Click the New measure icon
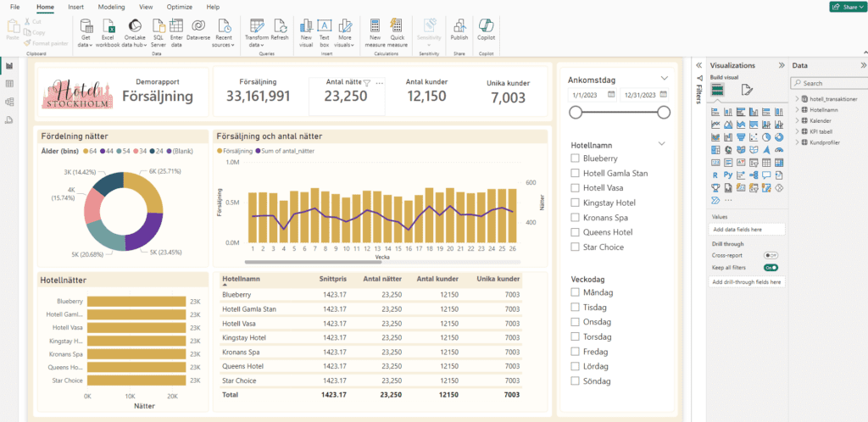 [375, 25]
